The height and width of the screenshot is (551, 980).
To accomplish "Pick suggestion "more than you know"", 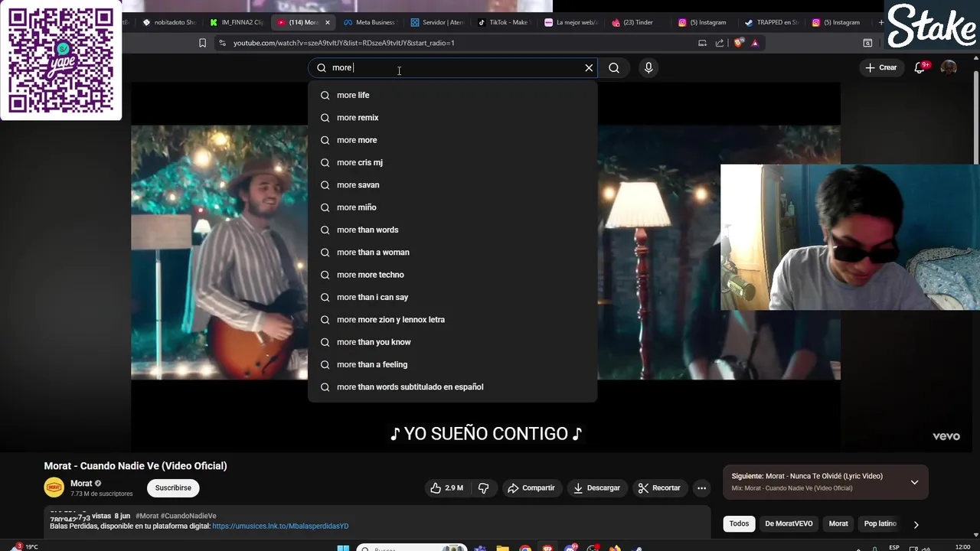I will tap(452, 342).
